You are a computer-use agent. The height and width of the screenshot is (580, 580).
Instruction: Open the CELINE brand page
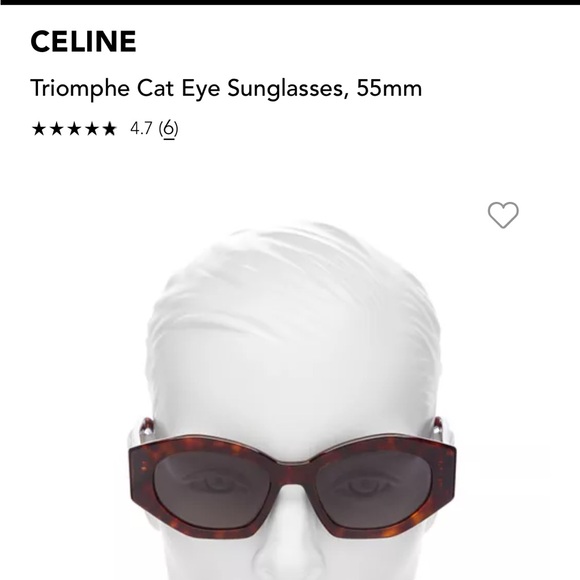(84, 41)
